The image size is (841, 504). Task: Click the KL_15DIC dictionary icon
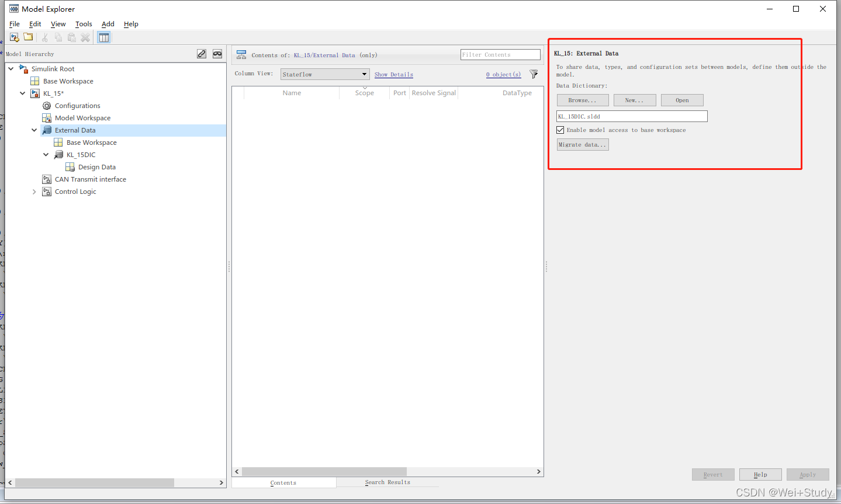tap(58, 155)
